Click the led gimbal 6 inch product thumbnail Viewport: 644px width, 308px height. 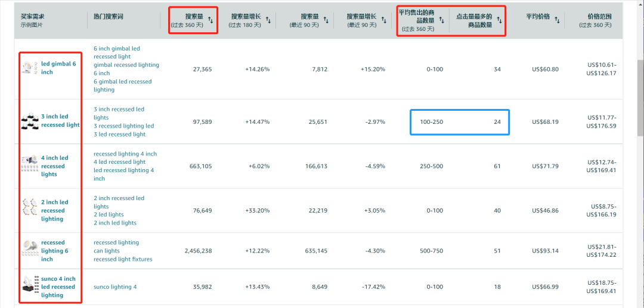coord(28,68)
